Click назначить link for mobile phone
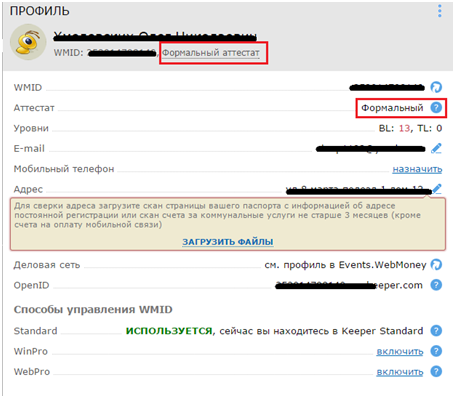Viewport: 455px width, 398px height. (x=417, y=169)
